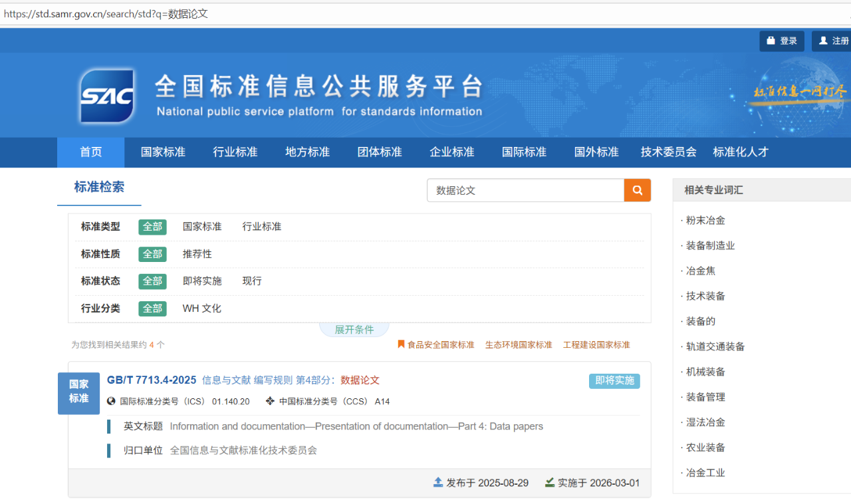This screenshot has width=851, height=504.
Task: Click the upload icon beside 发布于 date
Action: (x=438, y=483)
